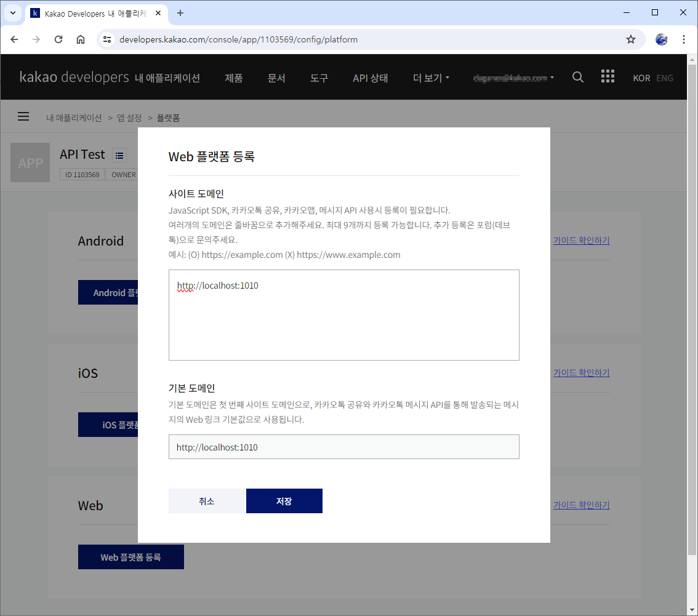The image size is (698, 616).
Task: Click 앱 설정 breadcrumb
Action: coord(129,118)
